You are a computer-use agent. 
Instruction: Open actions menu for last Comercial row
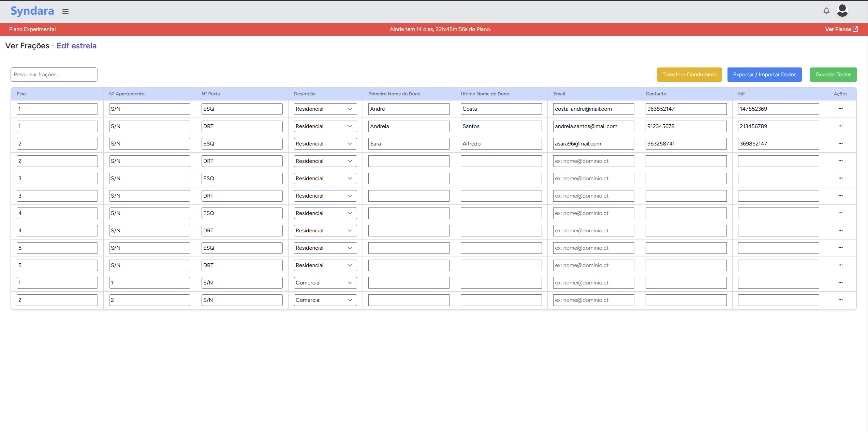click(x=840, y=300)
